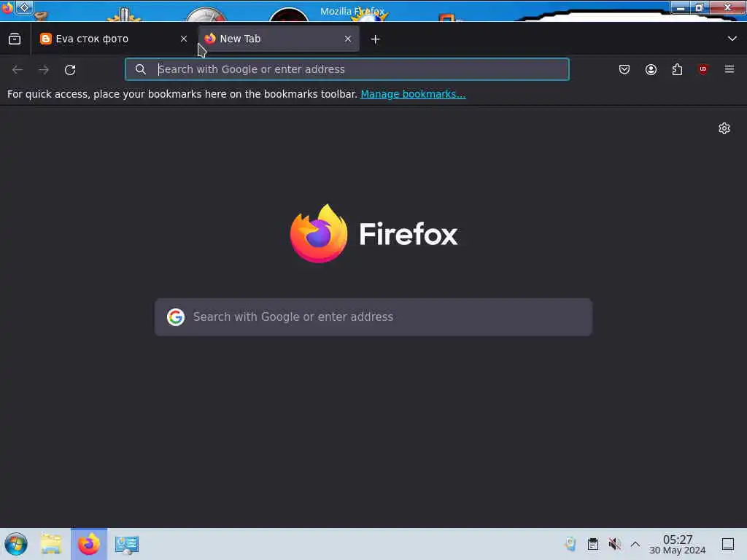Click the Firefox taskbar button
Image resolution: width=747 pixels, height=560 pixels.
pyautogui.click(x=89, y=544)
